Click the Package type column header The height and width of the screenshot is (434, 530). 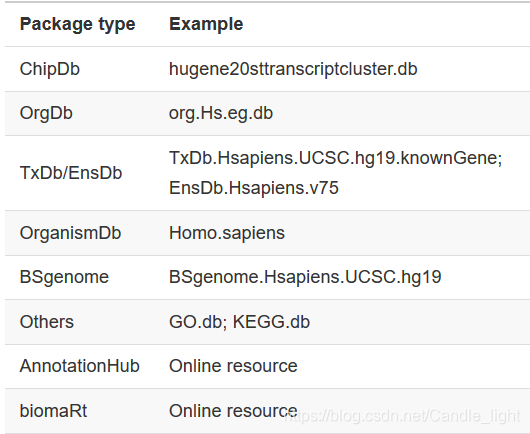pyautogui.click(x=77, y=24)
